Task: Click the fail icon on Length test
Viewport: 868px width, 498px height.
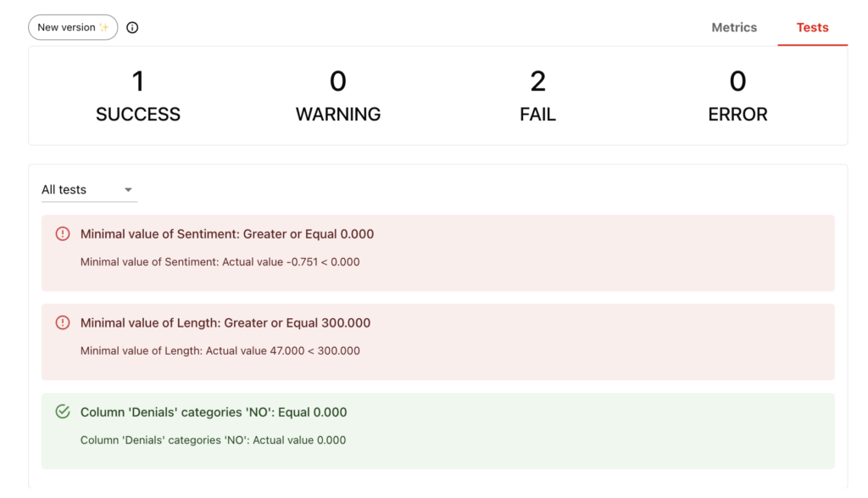Action: click(x=63, y=323)
